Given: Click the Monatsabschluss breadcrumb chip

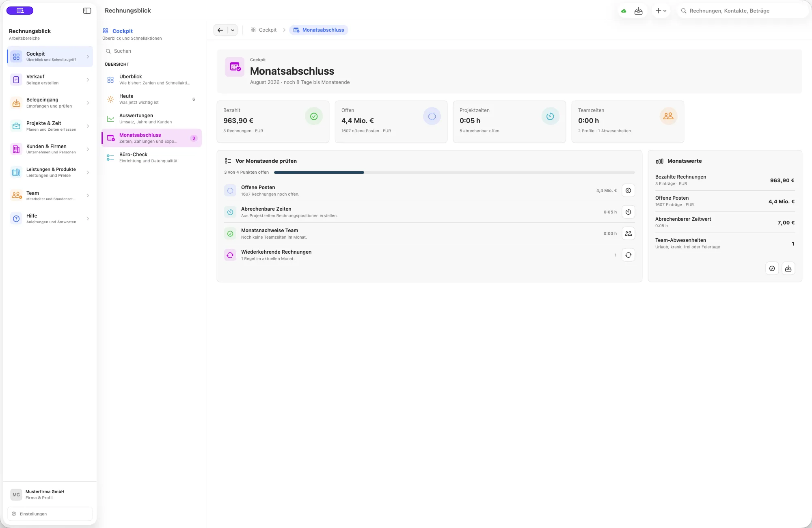Looking at the screenshot, I should 319,30.
